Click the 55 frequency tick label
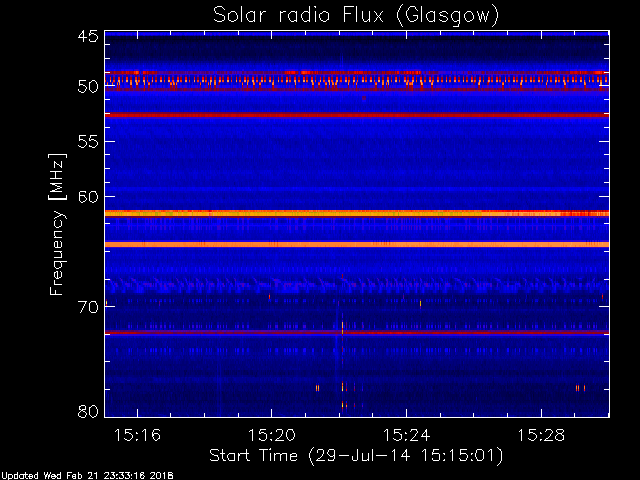Screen dimensions: 640x480 pyautogui.click(x=88, y=142)
